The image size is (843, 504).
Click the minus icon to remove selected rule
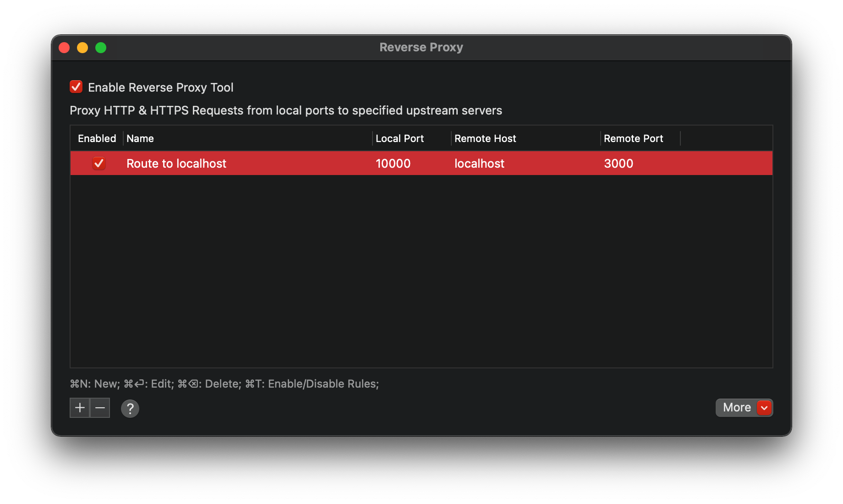[x=100, y=408]
